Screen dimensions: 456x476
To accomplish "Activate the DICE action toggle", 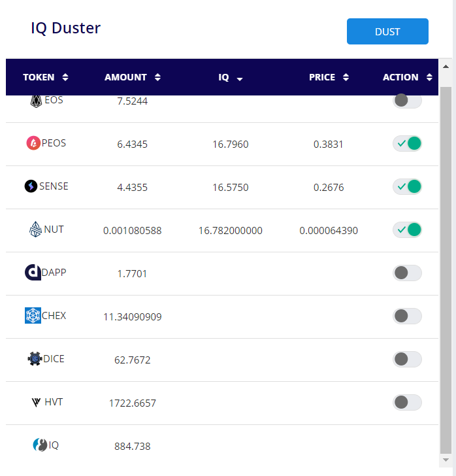I will point(407,359).
